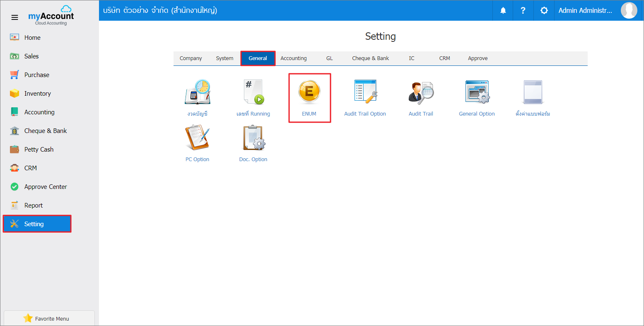The height and width of the screenshot is (326, 644).
Task: Click the Approve Center label
Action: [46, 187]
